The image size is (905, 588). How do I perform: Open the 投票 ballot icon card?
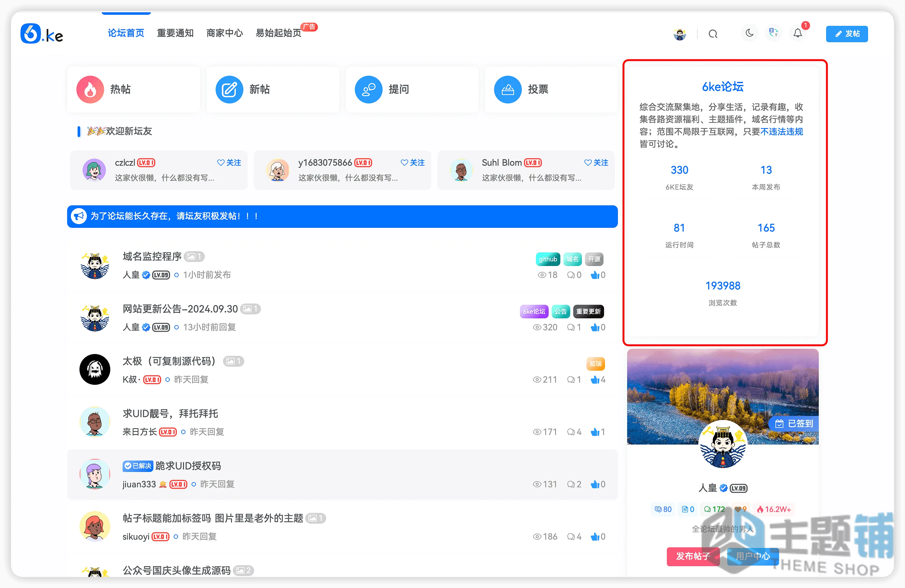(x=551, y=89)
